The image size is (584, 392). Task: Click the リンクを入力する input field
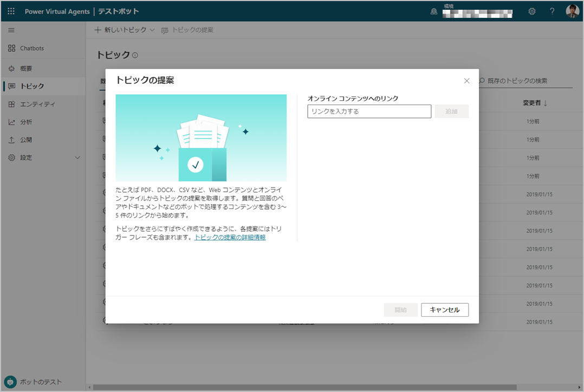tap(369, 111)
